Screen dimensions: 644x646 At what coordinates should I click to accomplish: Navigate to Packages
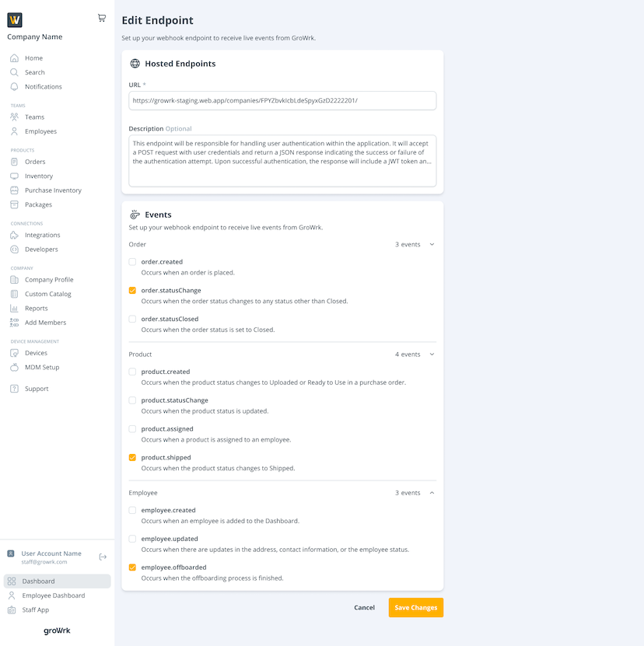[38, 204]
